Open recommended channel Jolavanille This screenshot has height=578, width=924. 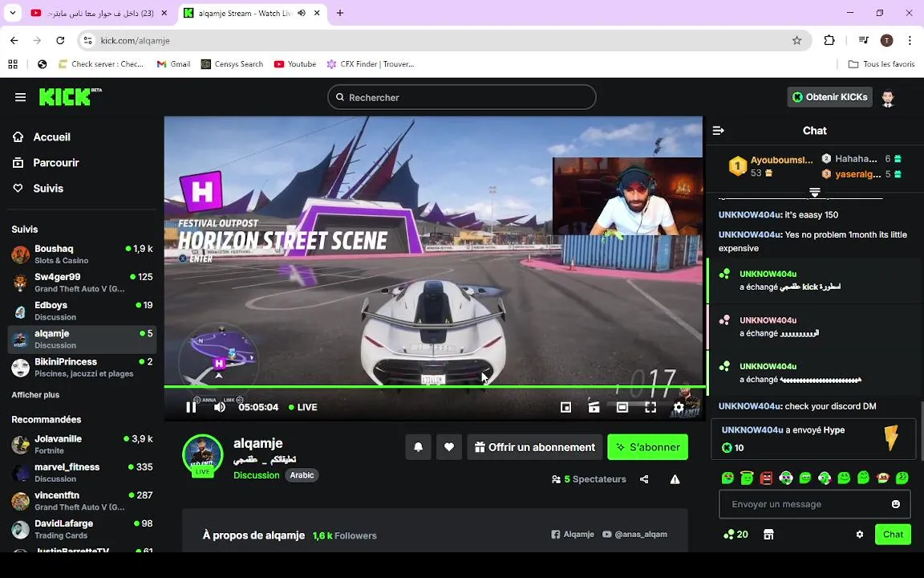tap(82, 444)
